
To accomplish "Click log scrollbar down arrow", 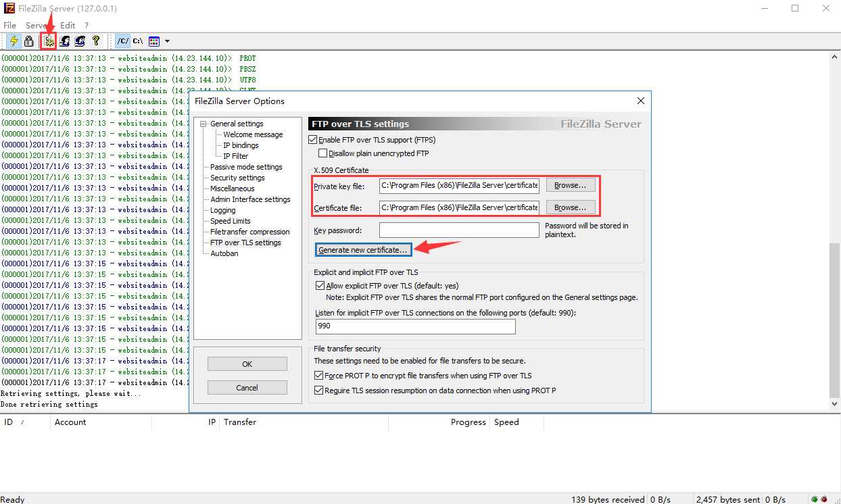I will coord(835,403).
